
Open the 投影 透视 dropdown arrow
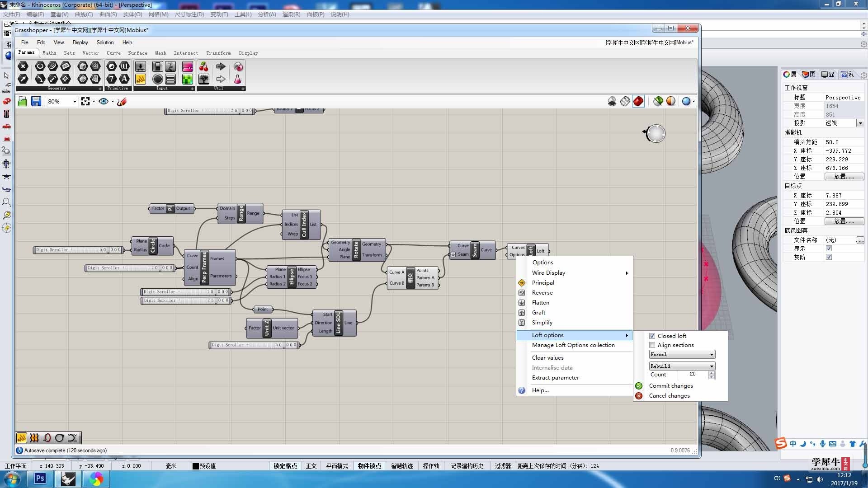coord(860,123)
